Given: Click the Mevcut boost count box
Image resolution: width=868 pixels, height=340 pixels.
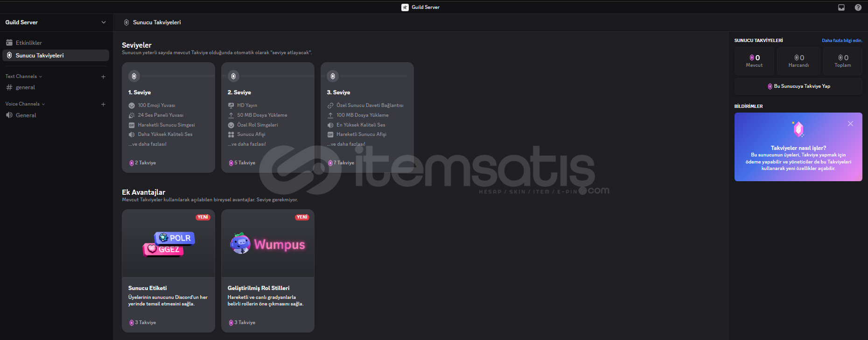Looking at the screenshot, I should coord(754,61).
